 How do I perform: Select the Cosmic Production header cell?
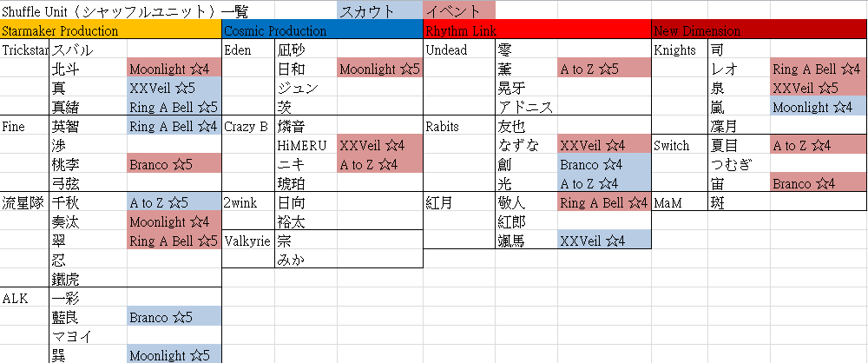click(322, 30)
